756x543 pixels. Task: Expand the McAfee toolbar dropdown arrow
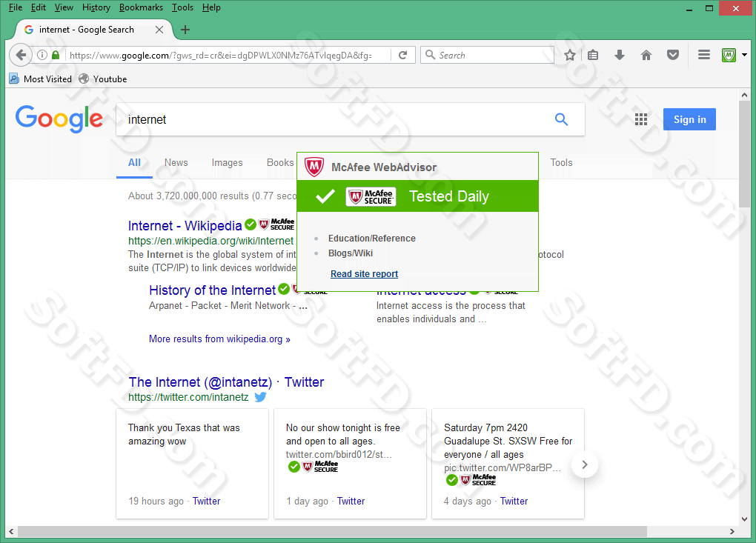point(744,55)
